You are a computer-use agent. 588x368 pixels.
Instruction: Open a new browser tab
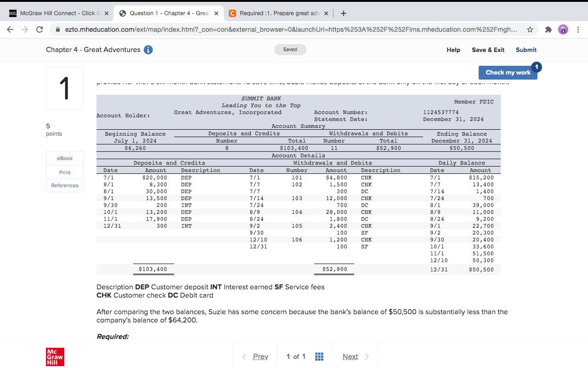[344, 13]
